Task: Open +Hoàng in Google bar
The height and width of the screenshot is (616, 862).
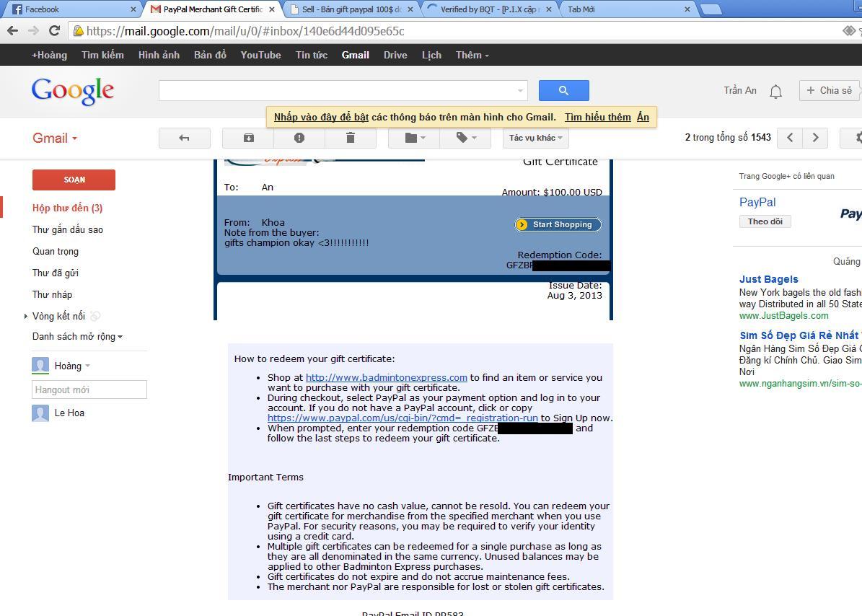Action: pyautogui.click(x=50, y=55)
